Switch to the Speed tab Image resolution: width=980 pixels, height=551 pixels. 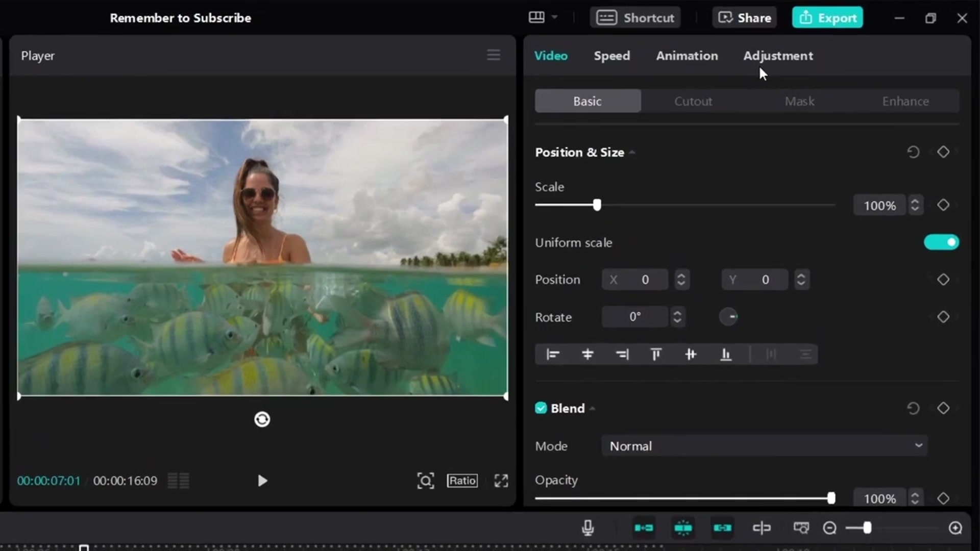(611, 56)
